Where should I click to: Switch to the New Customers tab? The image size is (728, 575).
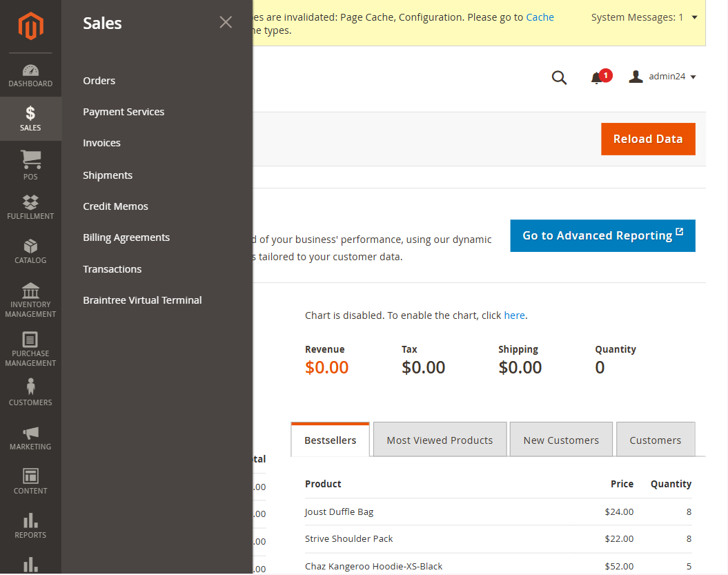point(561,440)
